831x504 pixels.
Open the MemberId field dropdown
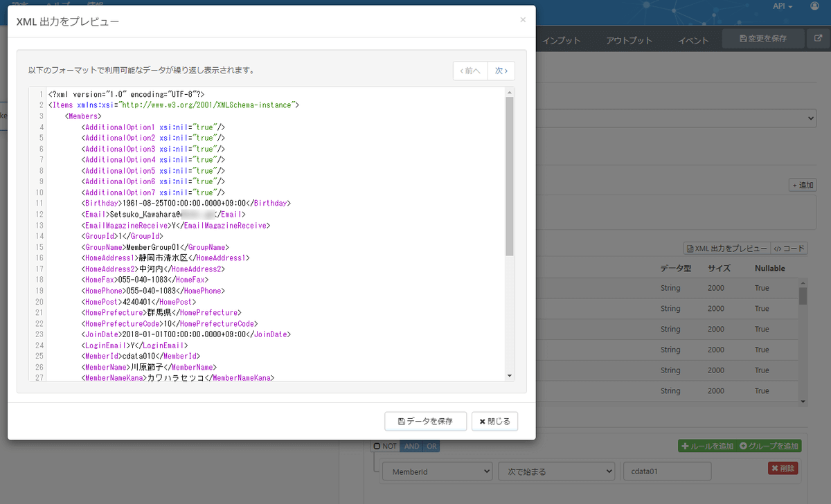[x=437, y=471]
